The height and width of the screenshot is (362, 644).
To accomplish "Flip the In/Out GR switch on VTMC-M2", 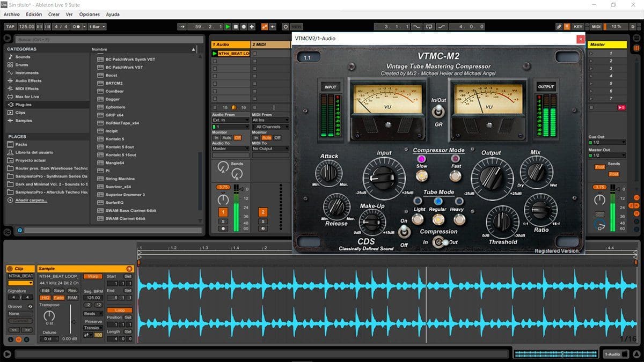I will click(x=438, y=112).
